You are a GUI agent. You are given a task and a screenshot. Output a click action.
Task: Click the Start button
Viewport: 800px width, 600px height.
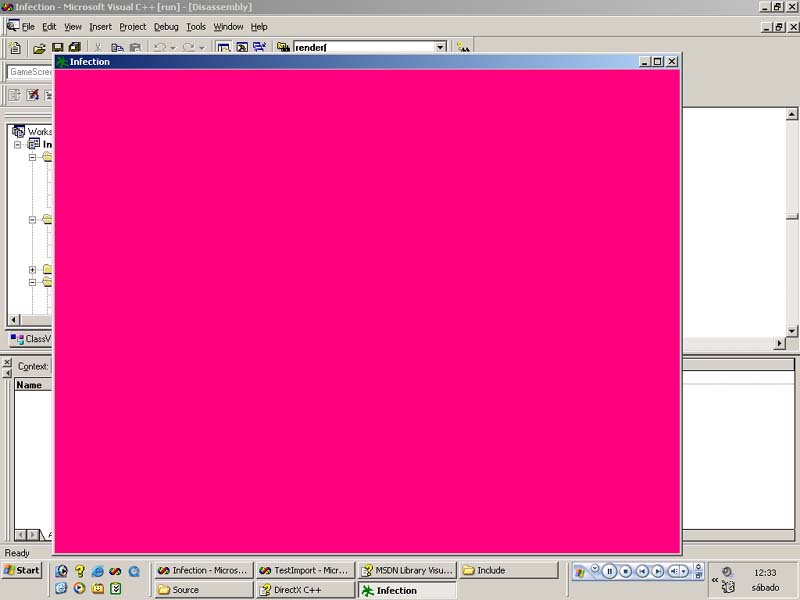[22, 570]
